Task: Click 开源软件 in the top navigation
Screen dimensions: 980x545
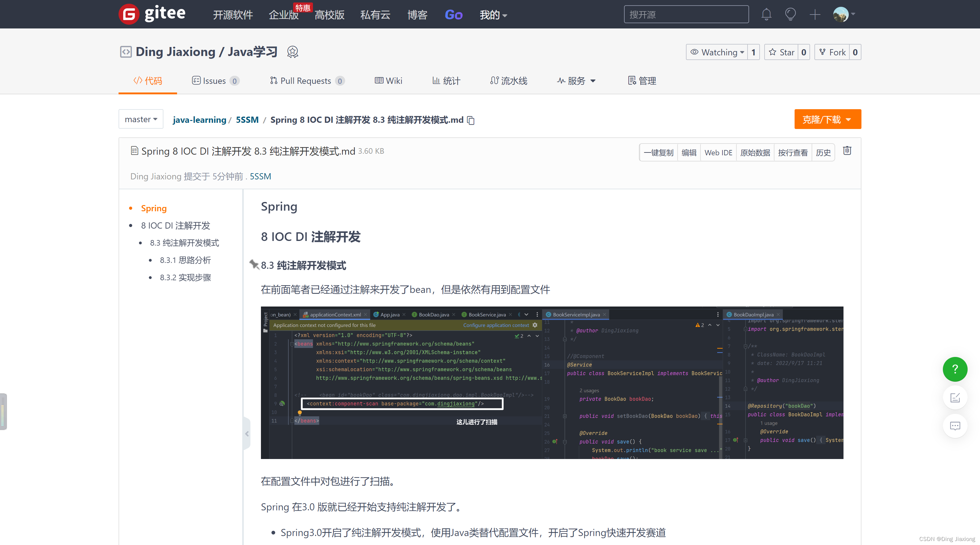Action: pos(233,15)
